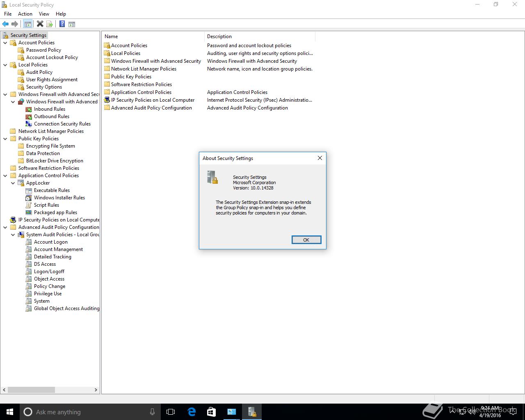Click Inbound Rules firewall icon

click(x=29, y=109)
